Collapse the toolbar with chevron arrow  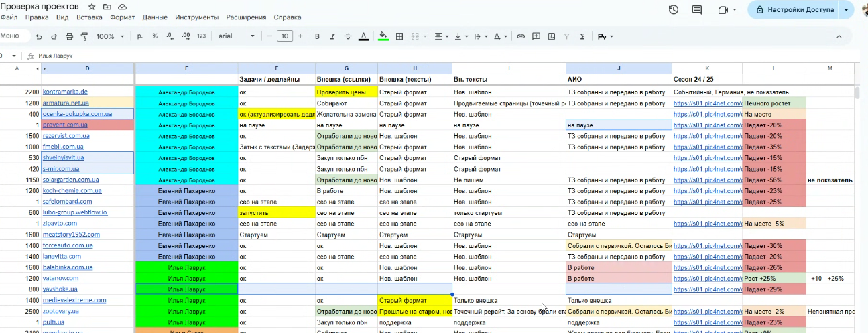[839, 36]
